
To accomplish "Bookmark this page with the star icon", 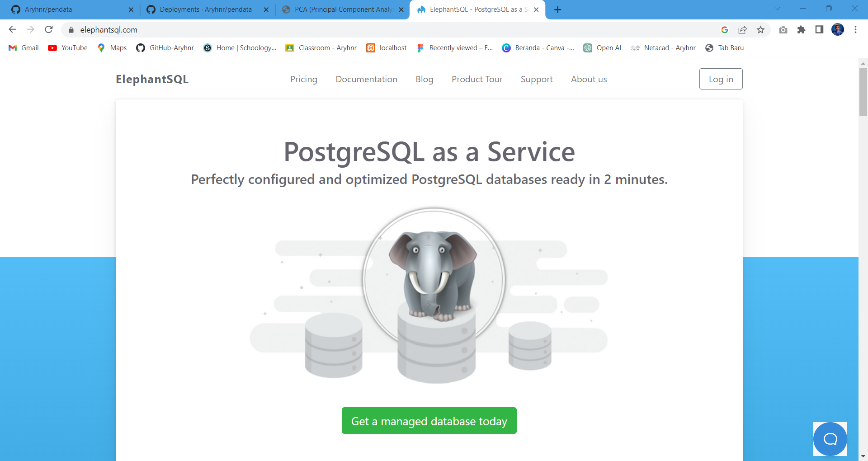I will click(761, 30).
